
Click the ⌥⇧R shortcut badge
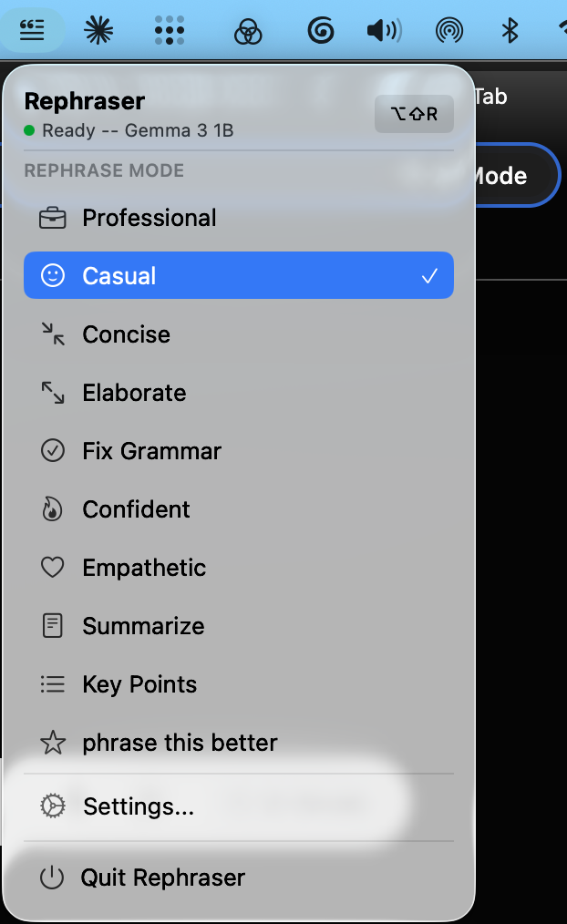point(414,114)
